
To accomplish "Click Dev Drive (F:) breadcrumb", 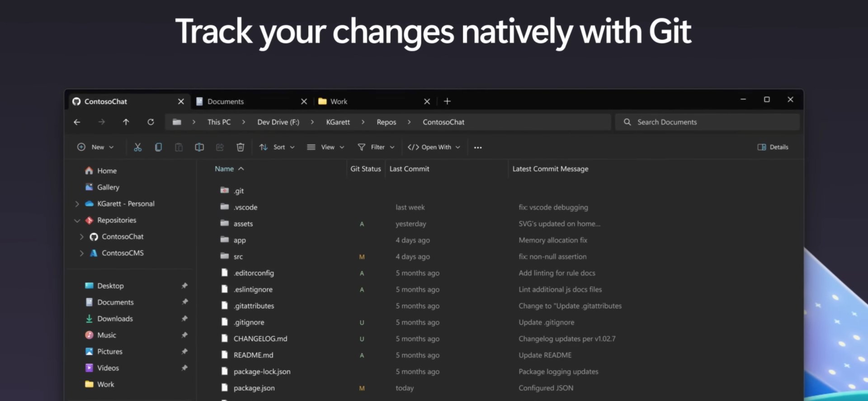I will [278, 122].
